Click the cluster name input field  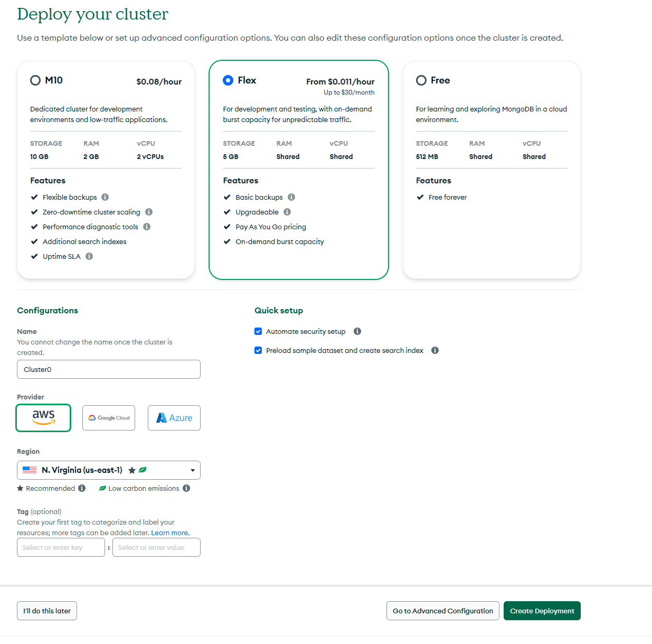point(108,369)
